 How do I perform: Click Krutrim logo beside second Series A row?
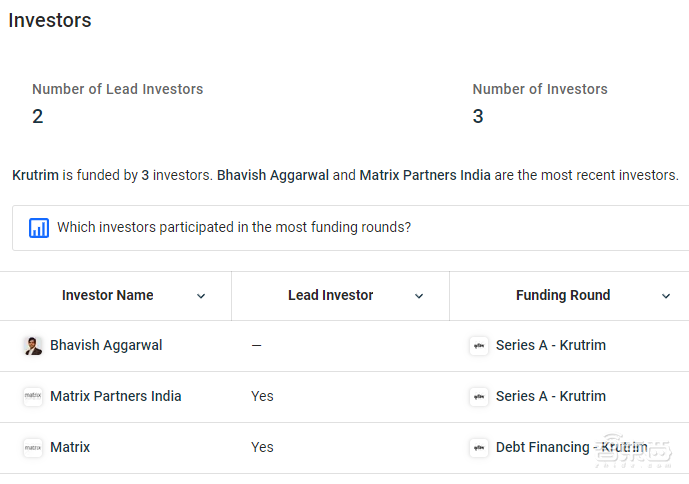point(479,397)
